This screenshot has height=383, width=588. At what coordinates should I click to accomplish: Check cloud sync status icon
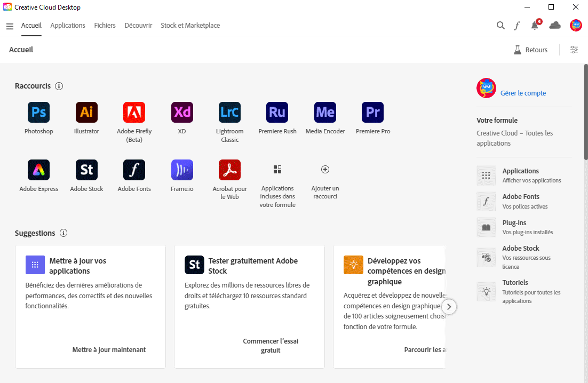pyautogui.click(x=555, y=26)
